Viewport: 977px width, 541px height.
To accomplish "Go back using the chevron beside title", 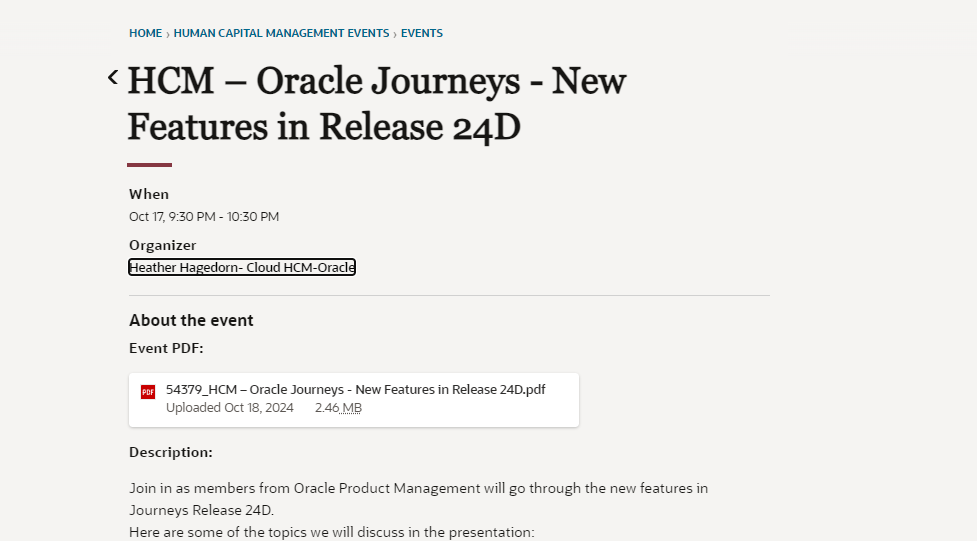I will [x=113, y=77].
